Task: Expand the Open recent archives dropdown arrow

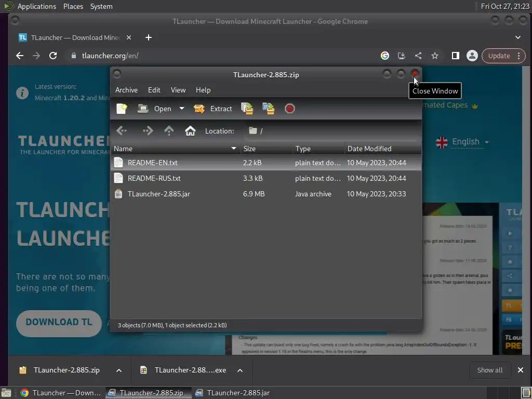Action: (182, 109)
